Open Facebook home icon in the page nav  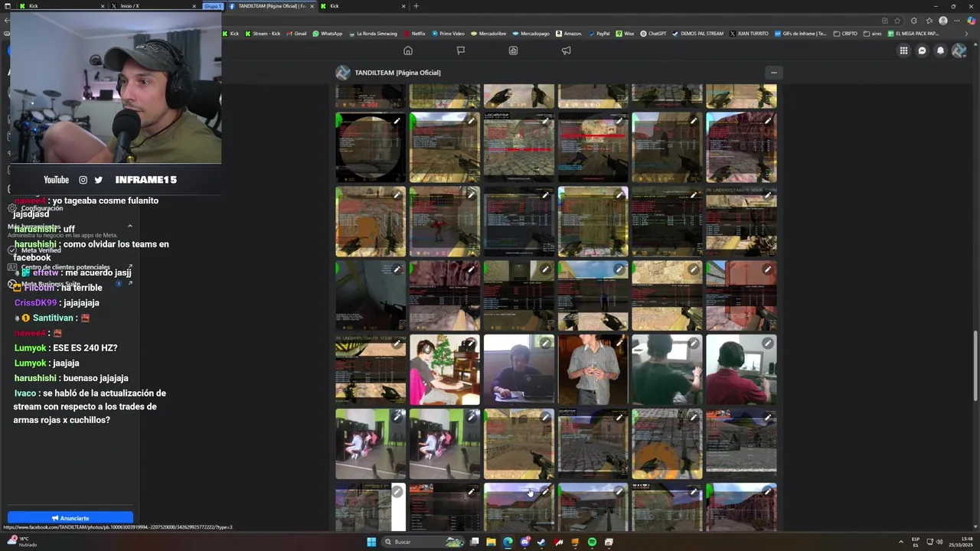coord(408,51)
